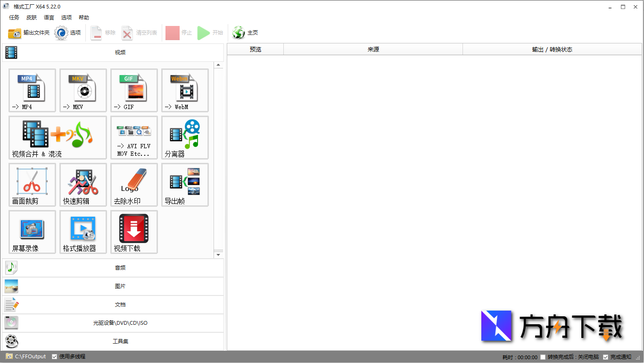This screenshot has width=644, height=363.
Task: Enable shutdown after conversion (关闭电脑) checkbox
Action: pyautogui.click(x=543, y=357)
